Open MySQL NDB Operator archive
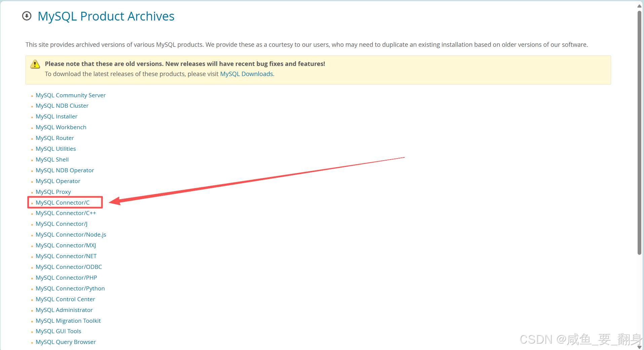The image size is (644, 350). pyautogui.click(x=65, y=170)
